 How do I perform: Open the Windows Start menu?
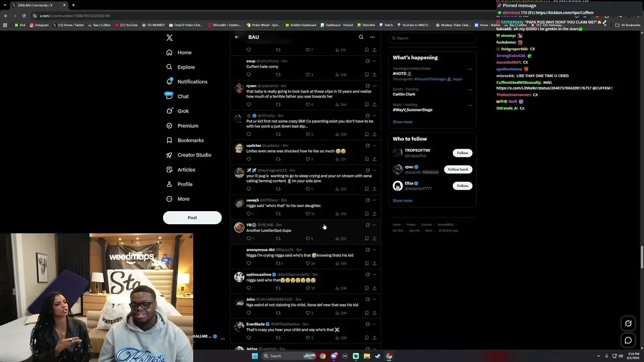tap(255, 356)
